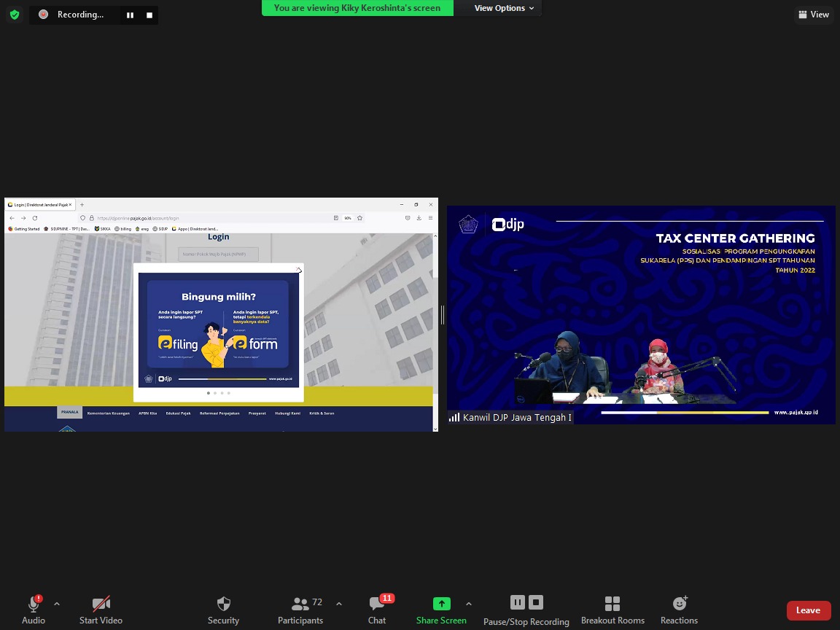Change layout using the View button
This screenshot has height=630, width=840.
click(814, 15)
